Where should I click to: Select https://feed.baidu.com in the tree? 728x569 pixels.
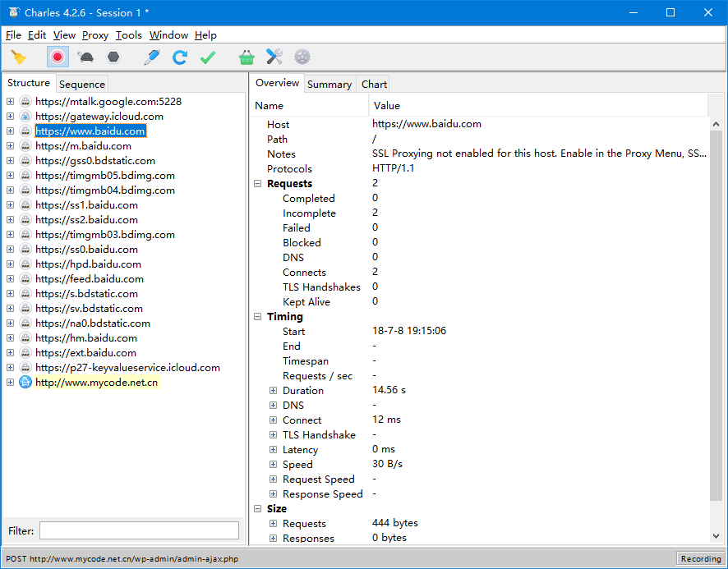click(x=89, y=279)
